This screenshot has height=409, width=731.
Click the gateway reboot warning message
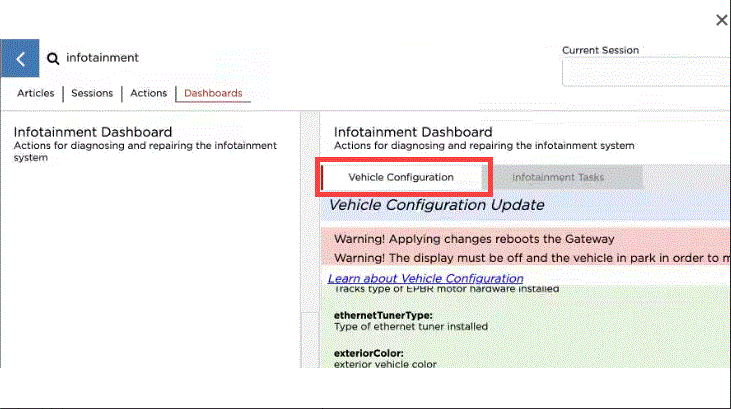473,239
